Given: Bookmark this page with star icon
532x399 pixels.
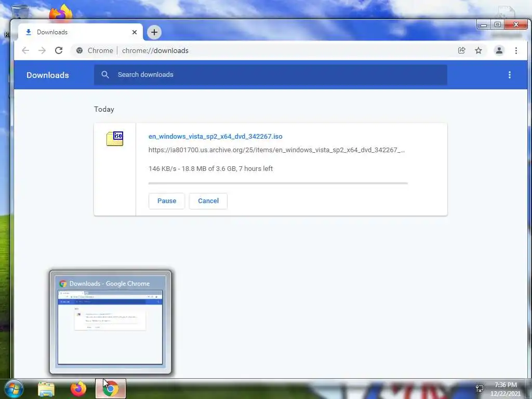Looking at the screenshot, I should (x=478, y=50).
